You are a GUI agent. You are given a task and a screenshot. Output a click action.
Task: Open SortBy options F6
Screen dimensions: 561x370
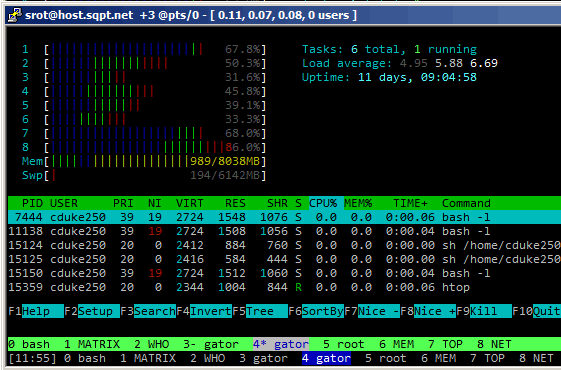click(x=316, y=311)
